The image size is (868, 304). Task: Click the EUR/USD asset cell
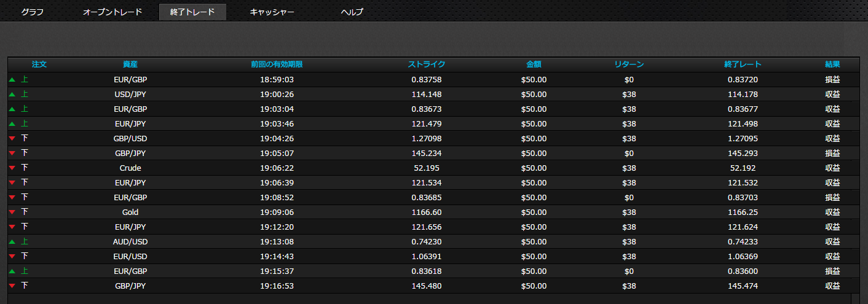point(130,257)
